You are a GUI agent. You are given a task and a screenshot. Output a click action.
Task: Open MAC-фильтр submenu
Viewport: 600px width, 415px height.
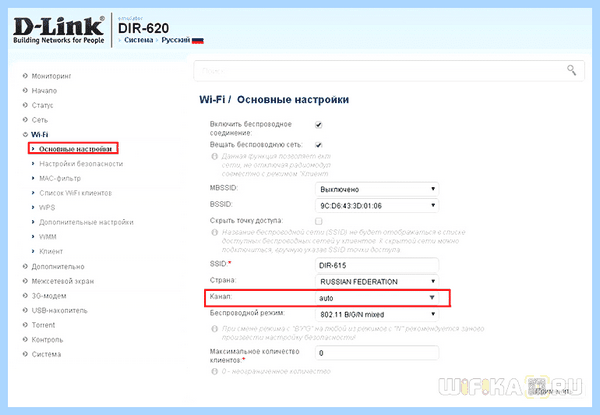(x=60, y=178)
